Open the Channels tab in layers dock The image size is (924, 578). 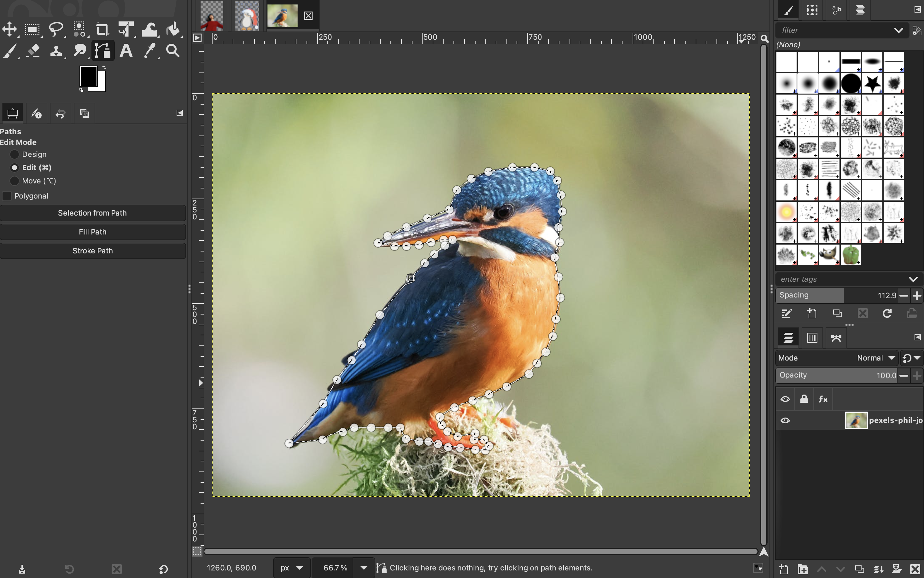(x=812, y=338)
